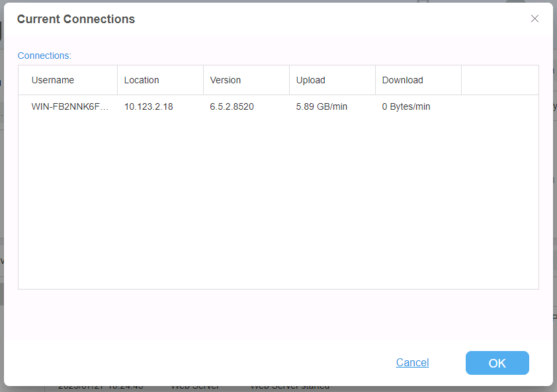Click the OK button
This screenshot has height=392, width=557.
click(x=497, y=363)
